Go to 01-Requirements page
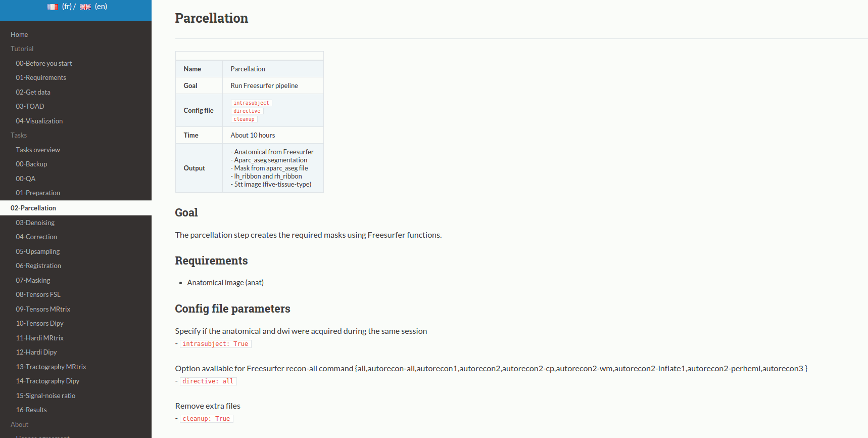 41,77
